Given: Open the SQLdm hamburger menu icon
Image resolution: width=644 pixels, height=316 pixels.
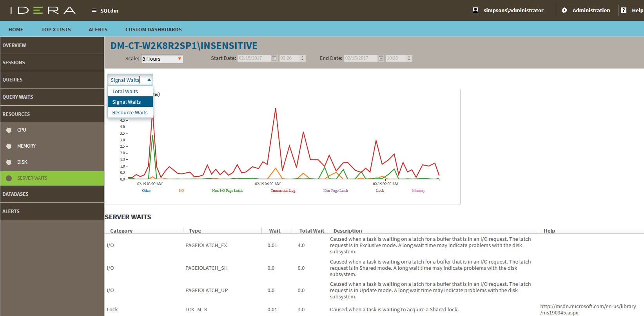Looking at the screenshot, I should tap(94, 11).
